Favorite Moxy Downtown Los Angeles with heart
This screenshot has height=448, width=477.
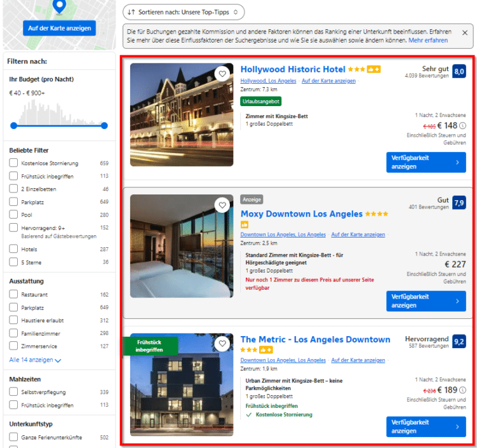[222, 205]
